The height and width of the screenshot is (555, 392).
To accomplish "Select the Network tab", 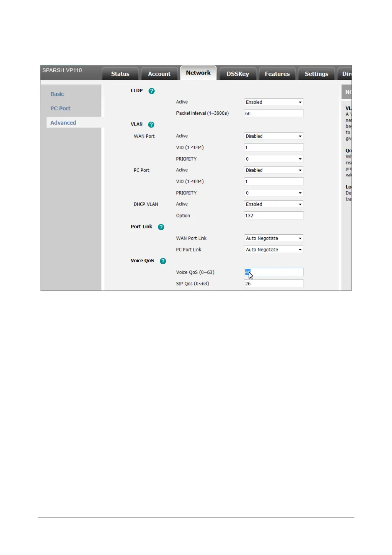I will pos(198,73).
